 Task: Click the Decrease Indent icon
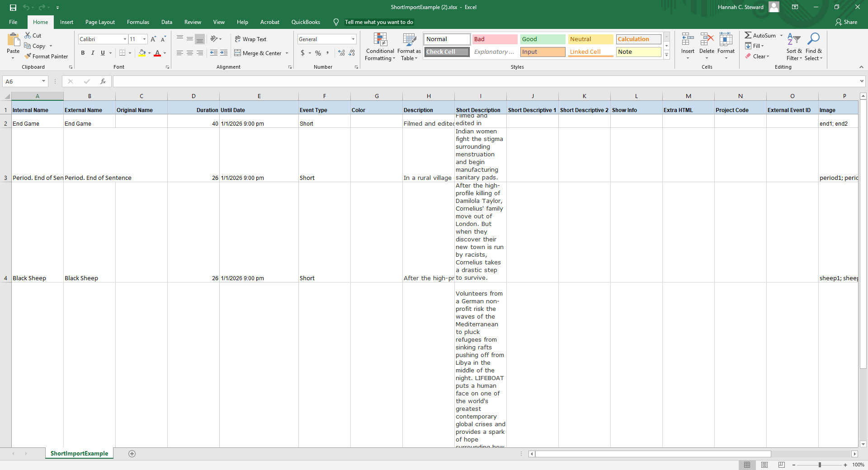point(214,53)
